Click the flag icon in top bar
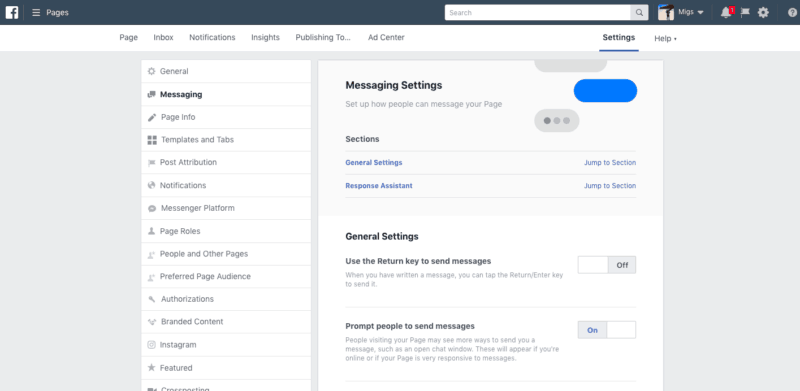 (x=745, y=13)
